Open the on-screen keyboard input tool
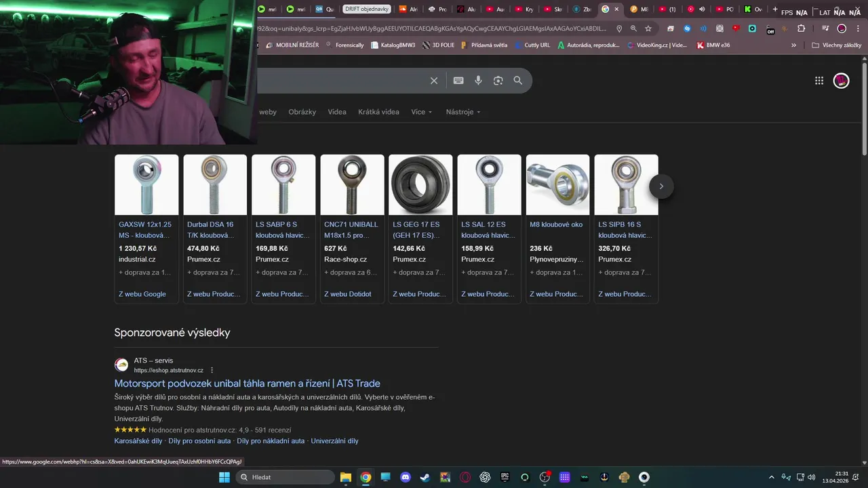The width and height of the screenshot is (868, 488). pyautogui.click(x=458, y=81)
